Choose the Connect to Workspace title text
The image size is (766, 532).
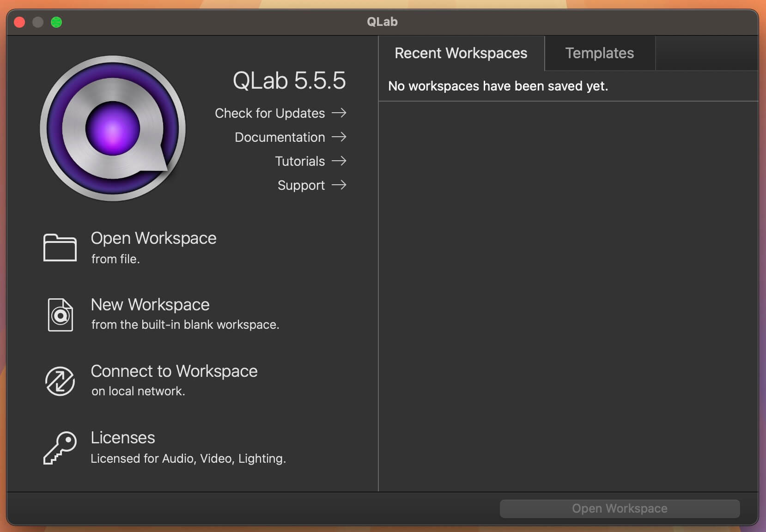pyautogui.click(x=174, y=371)
